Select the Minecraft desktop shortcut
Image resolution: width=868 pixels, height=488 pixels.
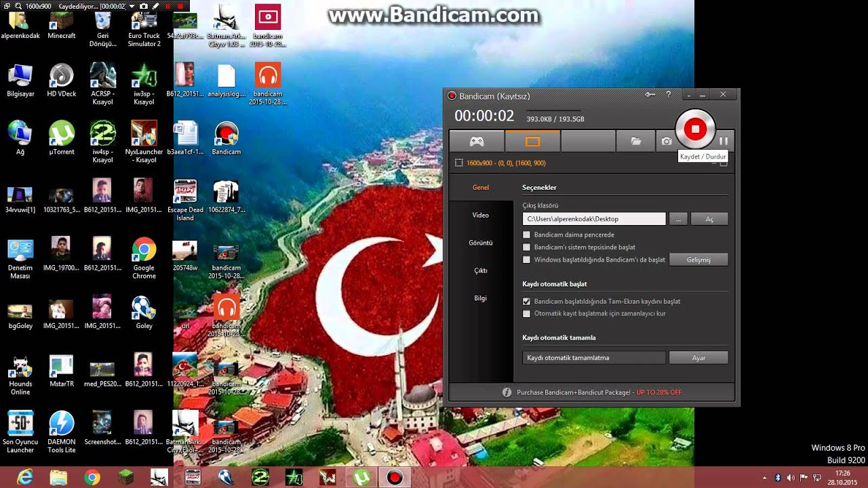[62, 26]
